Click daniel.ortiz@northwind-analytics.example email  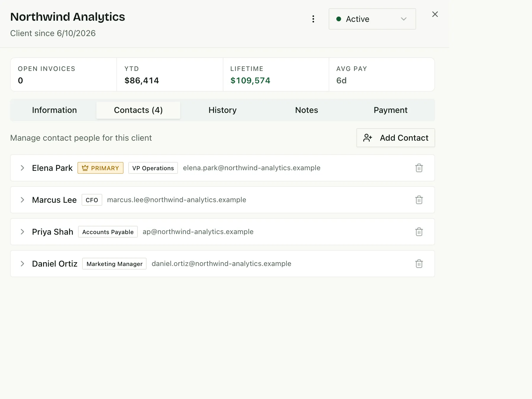click(x=221, y=264)
